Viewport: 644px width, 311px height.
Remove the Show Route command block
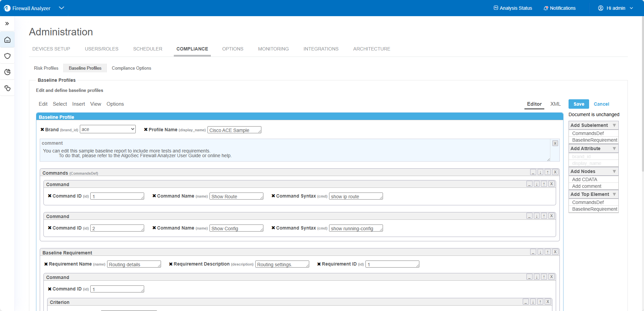point(551,184)
